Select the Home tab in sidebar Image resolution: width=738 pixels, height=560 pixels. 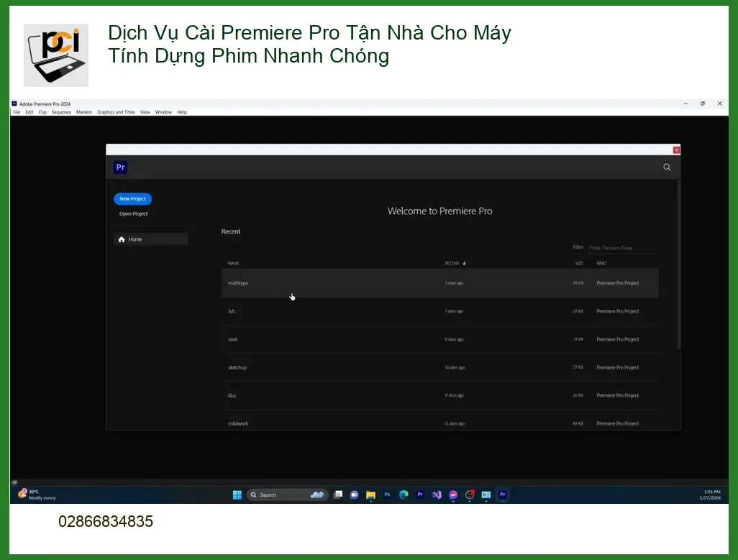[151, 239]
